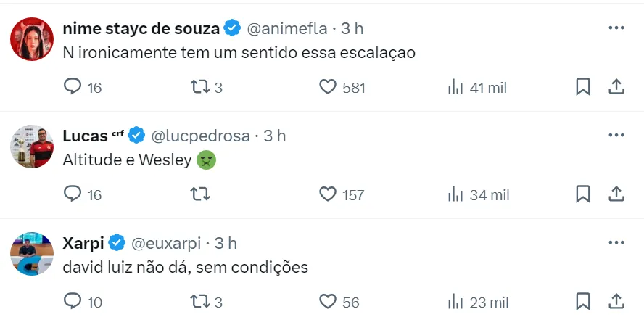Open nime stayc de souza's avatar
The height and width of the screenshot is (325, 644).
(x=32, y=39)
